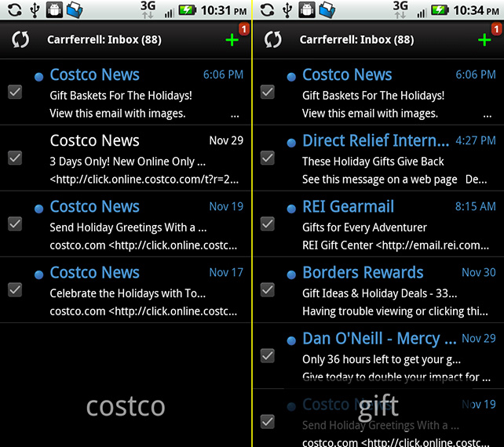504x447 pixels.
Task: Tap unread dot beside Direct Relief Intern...
Action: [291, 143]
